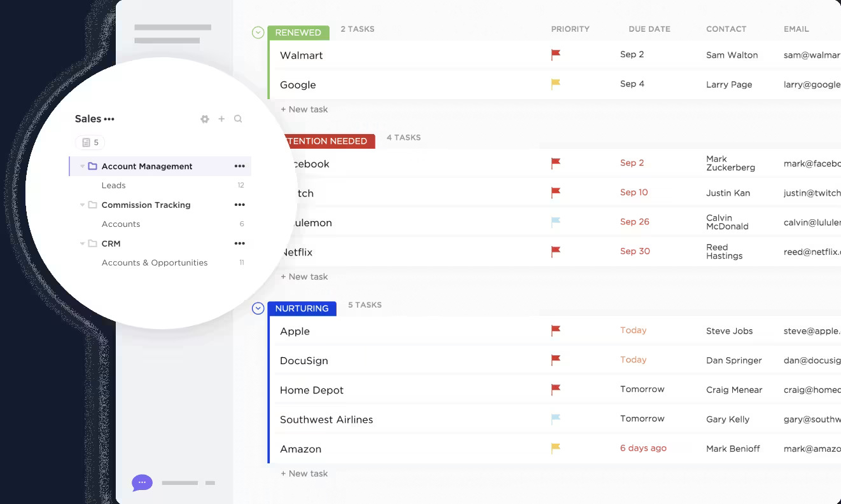Open Account Management folder options menu
This screenshot has height=504, width=841.
[239, 167]
